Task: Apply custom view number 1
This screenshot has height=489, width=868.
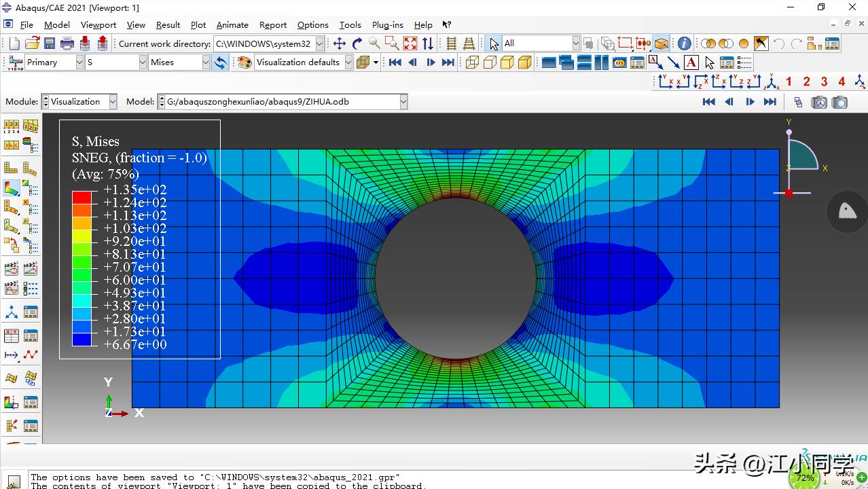Action: 789,81
